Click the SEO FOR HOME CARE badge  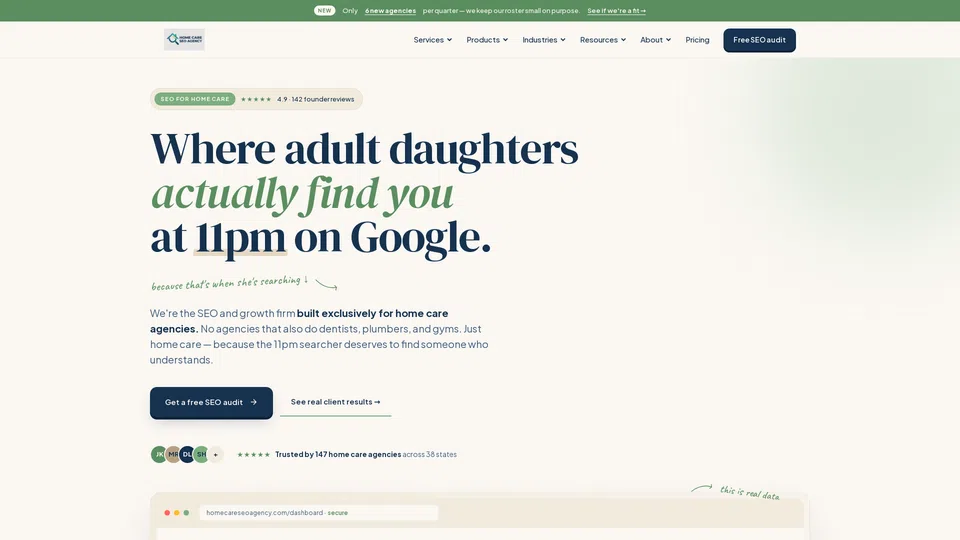pyautogui.click(x=195, y=99)
